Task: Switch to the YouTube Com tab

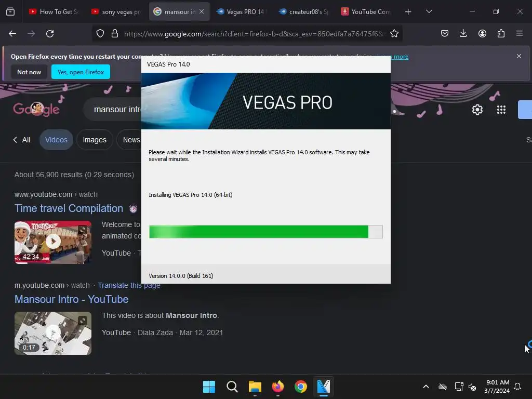Action: coord(366,11)
